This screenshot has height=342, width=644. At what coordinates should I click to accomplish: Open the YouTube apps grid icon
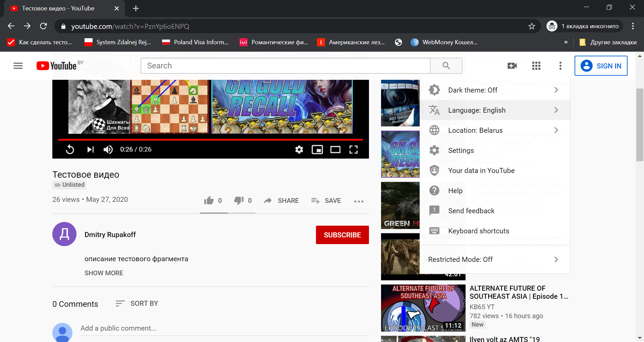coord(536,66)
